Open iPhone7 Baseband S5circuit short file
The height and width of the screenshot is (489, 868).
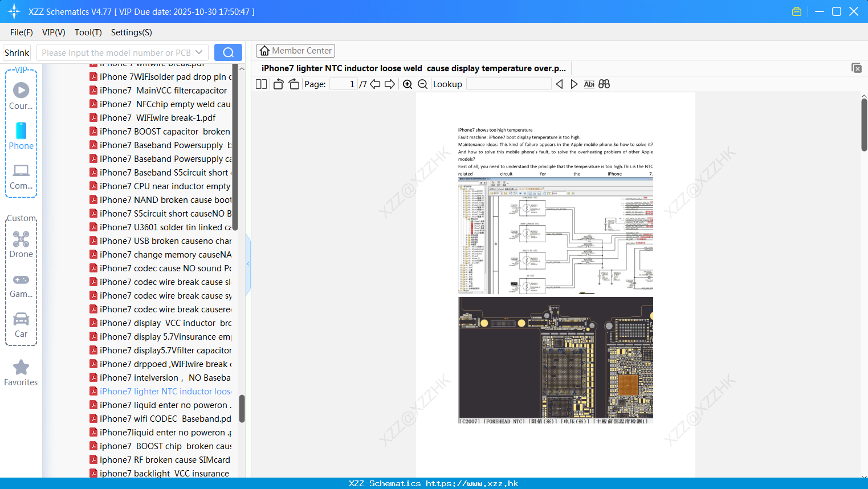pyautogui.click(x=160, y=173)
